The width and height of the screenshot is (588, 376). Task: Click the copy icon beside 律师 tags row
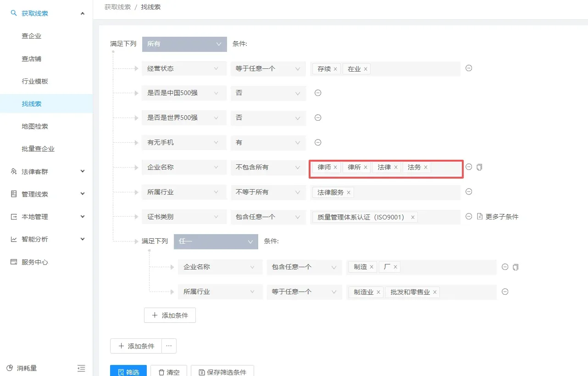pyautogui.click(x=479, y=167)
